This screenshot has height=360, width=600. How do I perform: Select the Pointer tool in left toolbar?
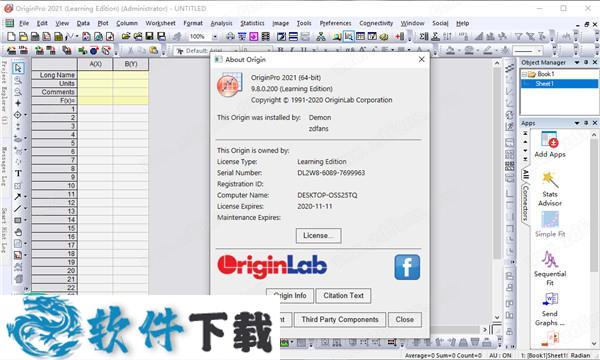pyautogui.click(x=18, y=68)
